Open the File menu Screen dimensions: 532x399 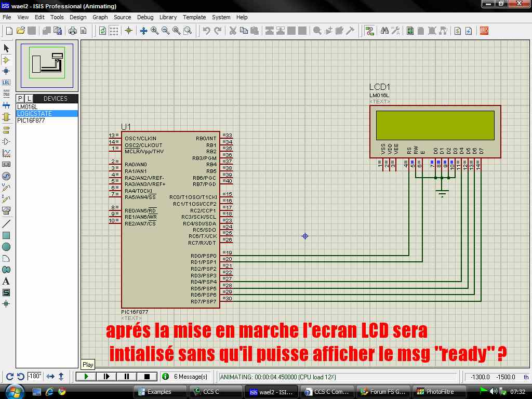7,17
